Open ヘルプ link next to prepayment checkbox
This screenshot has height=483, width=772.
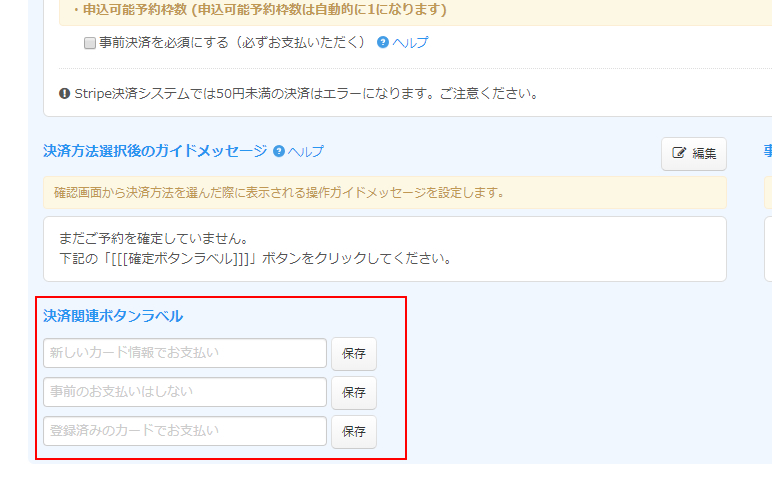(x=410, y=43)
